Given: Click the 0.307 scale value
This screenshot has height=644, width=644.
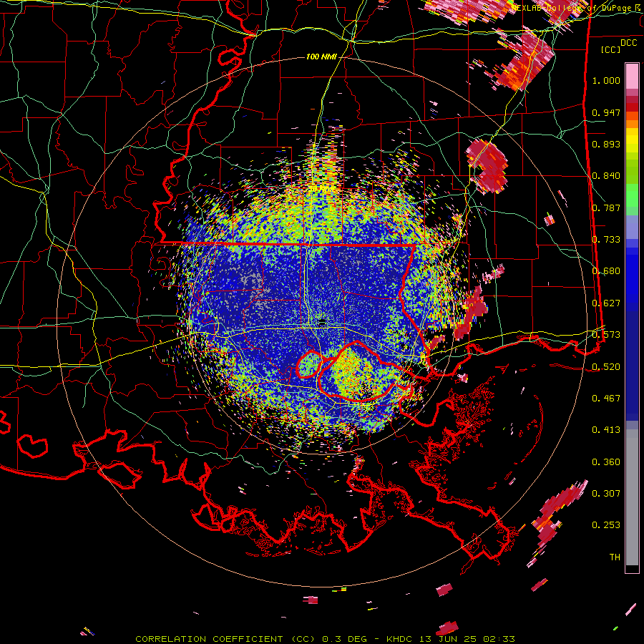Looking at the screenshot, I should [606, 494].
